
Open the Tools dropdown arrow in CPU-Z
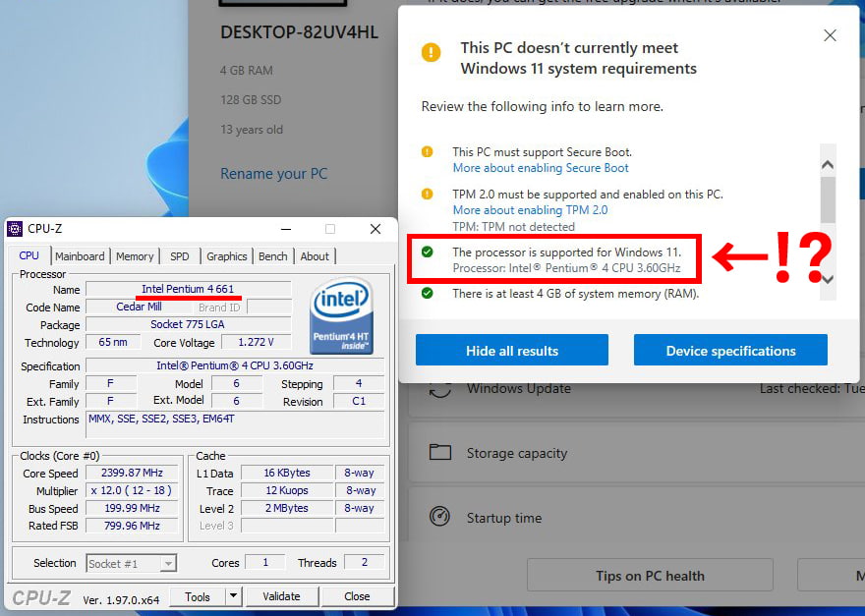(233, 596)
